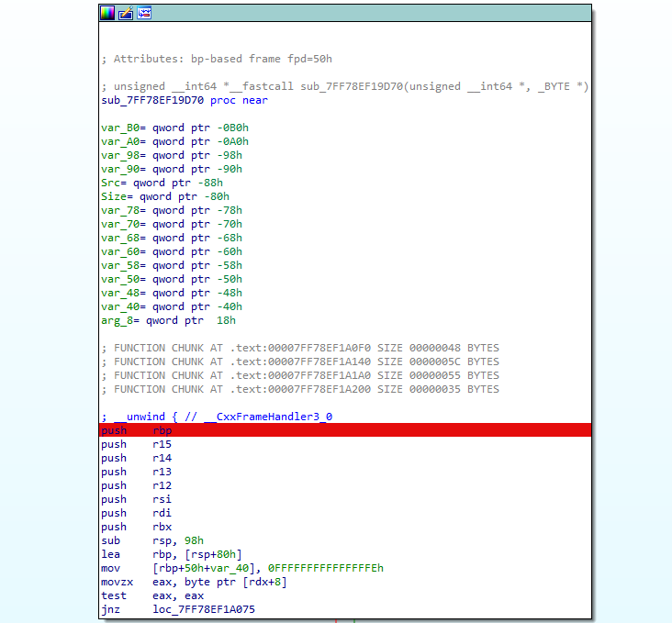
Task: Click the test eax, eax instruction
Action: tap(152, 595)
